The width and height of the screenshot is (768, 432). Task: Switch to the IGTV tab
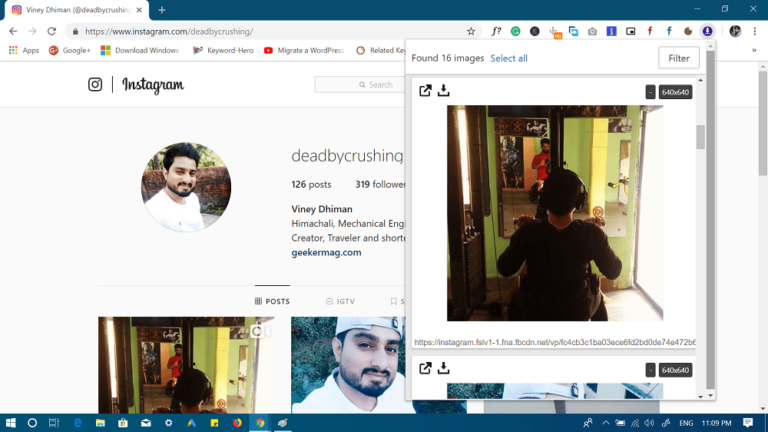(x=340, y=301)
